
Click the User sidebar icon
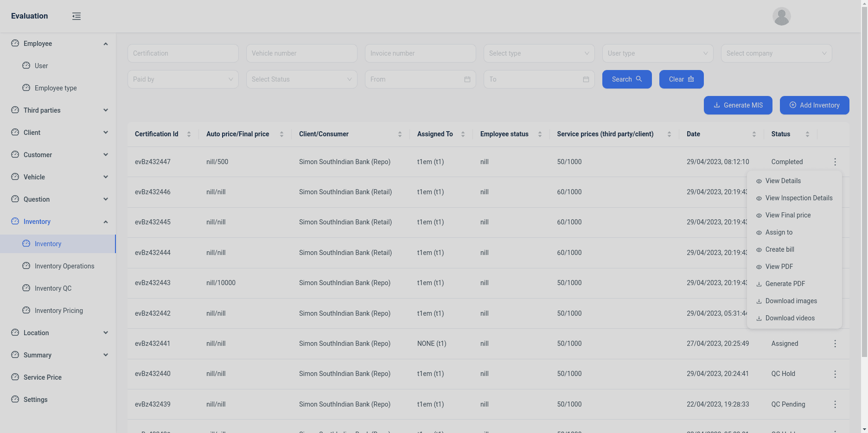point(26,65)
